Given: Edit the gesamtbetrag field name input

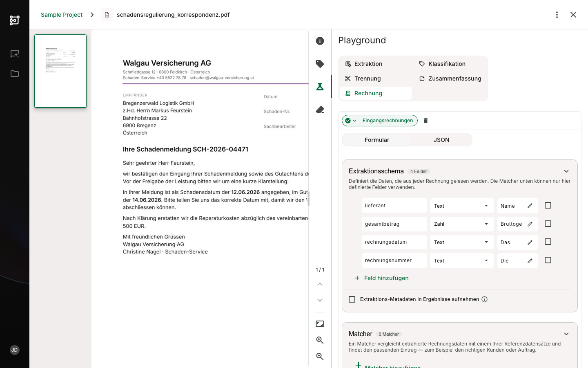Looking at the screenshot, I should tap(394, 224).
